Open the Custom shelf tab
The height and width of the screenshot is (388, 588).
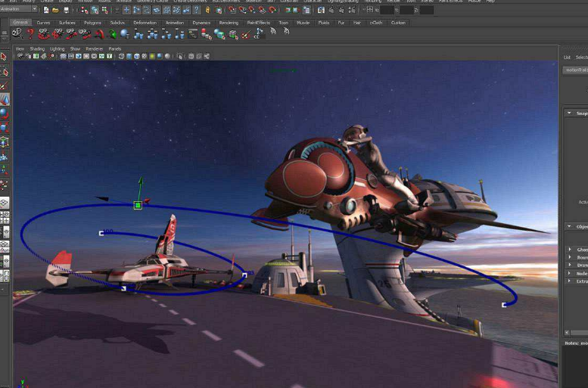[398, 23]
